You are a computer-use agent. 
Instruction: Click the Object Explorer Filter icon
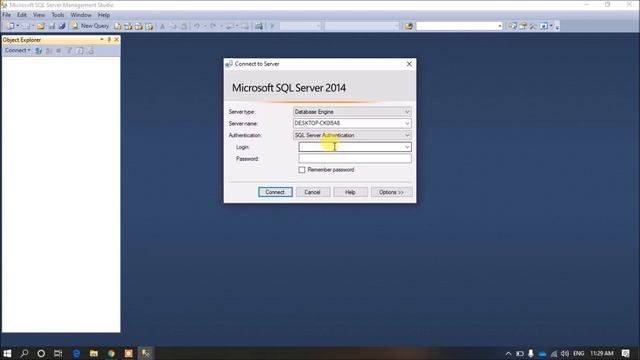click(69, 51)
